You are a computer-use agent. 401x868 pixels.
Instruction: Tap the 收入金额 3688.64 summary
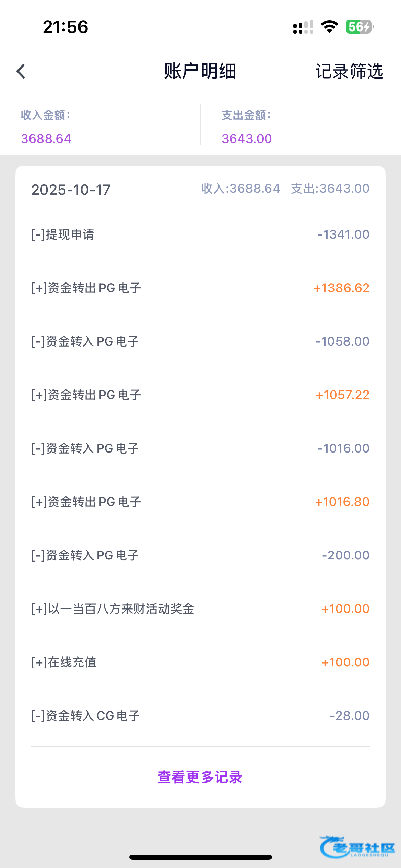pos(46,128)
